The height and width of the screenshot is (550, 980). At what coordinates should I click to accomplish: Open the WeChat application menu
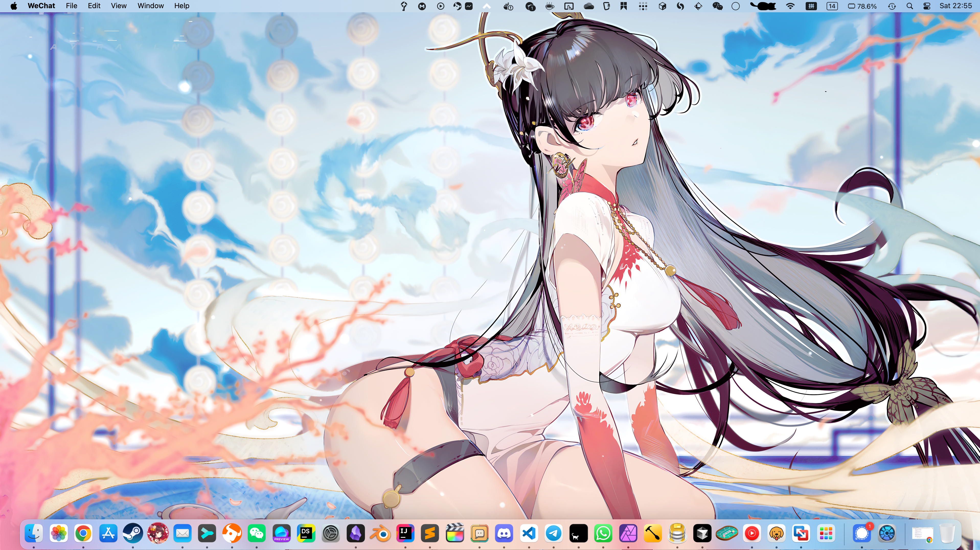pos(41,6)
